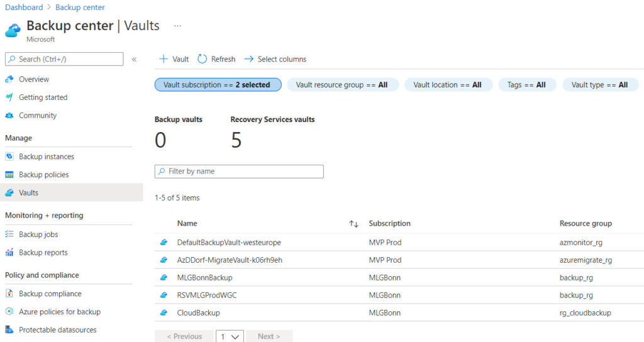Click vault icon for AzDDorf-MigrateVault row
Viewport: 644px width, 342px height.
coord(164,260)
